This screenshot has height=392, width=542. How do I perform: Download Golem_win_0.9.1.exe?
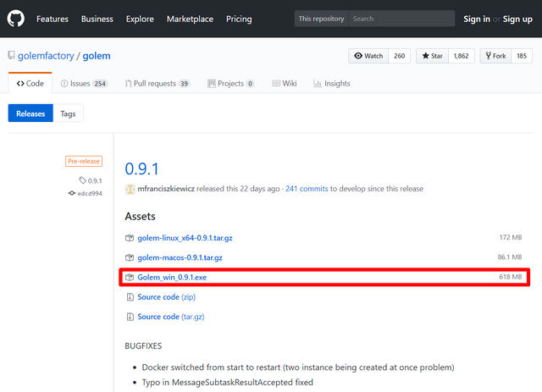click(x=172, y=277)
